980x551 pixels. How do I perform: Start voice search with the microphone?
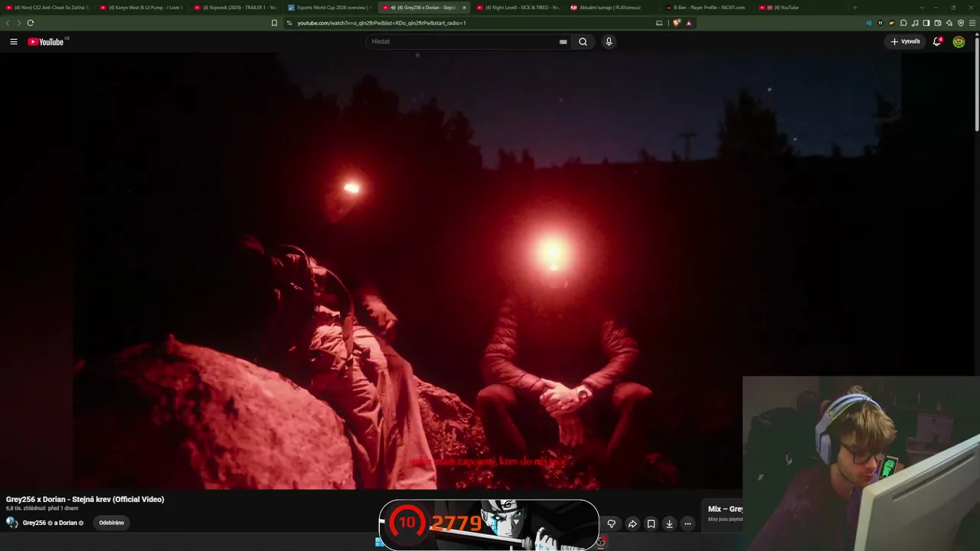pyautogui.click(x=609, y=41)
